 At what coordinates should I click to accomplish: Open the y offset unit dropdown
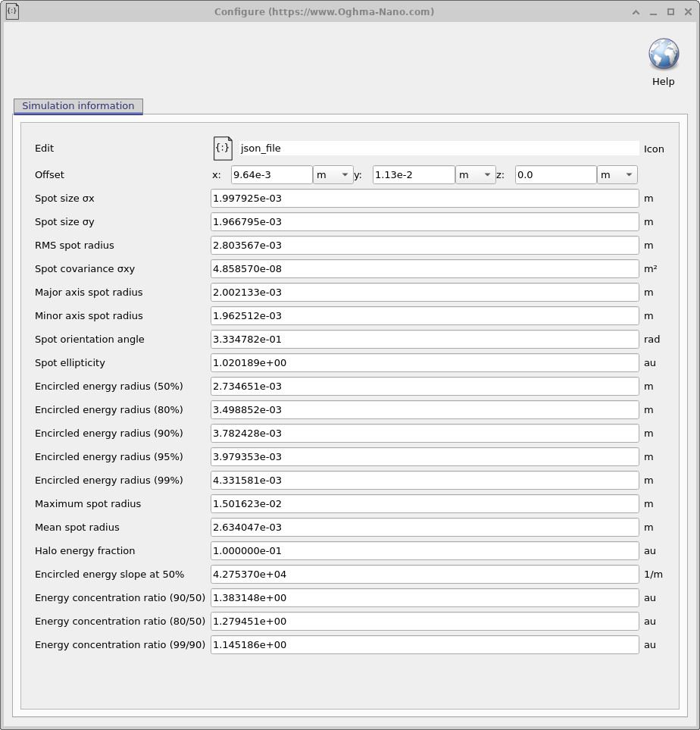coord(475,174)
